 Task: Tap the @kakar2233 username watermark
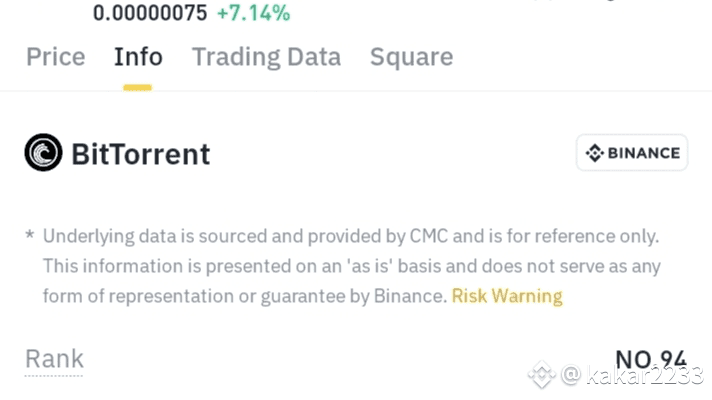point(634,377)
